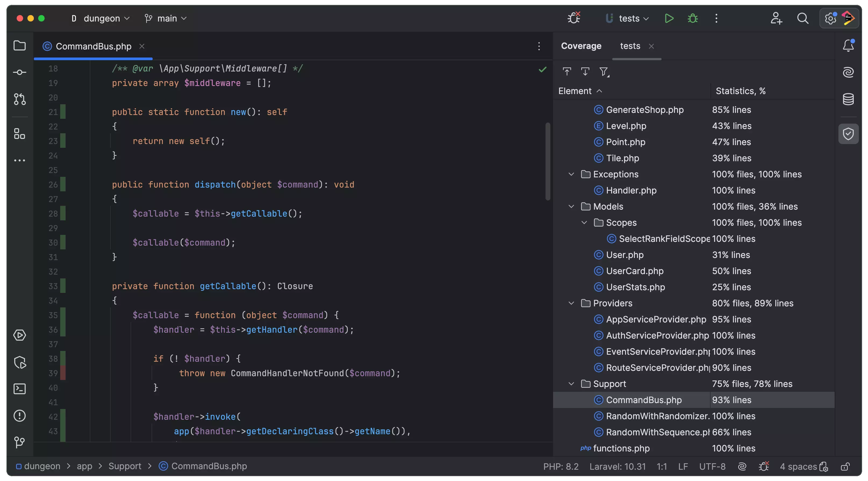The width and height of the screenshot is (868, 481).
Task: Open the Database tool window
Action: point(848,99)
